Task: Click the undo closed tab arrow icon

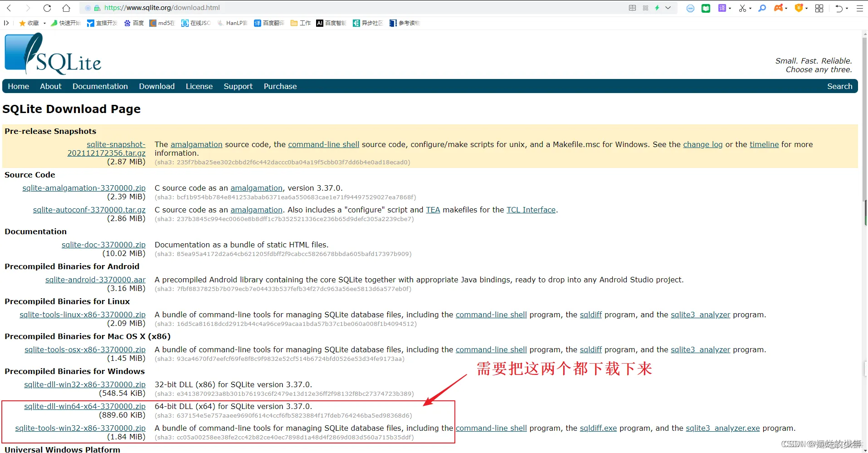Action: click(x=839, y=8)
